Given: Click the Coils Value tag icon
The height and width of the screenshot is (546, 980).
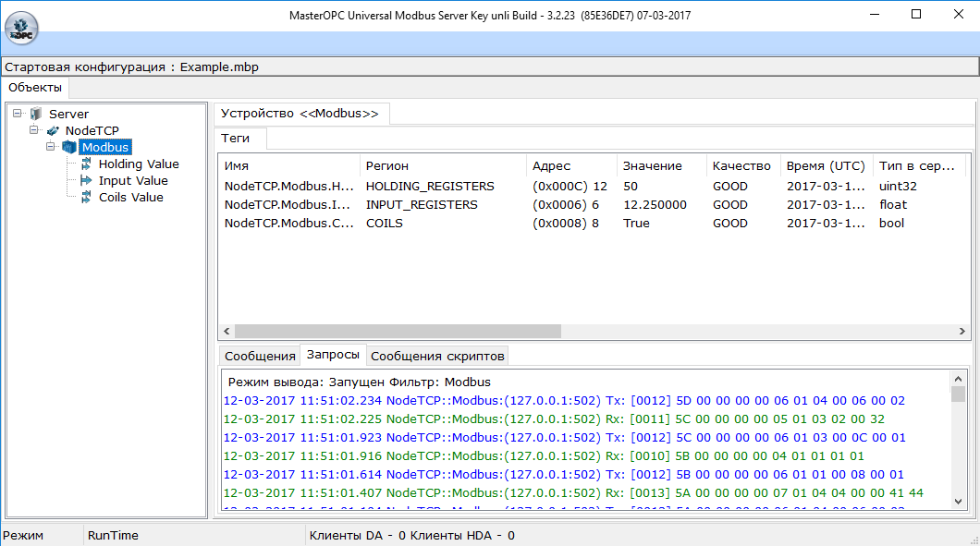Looking at the screenshot, I should click(x=86, y=197).
